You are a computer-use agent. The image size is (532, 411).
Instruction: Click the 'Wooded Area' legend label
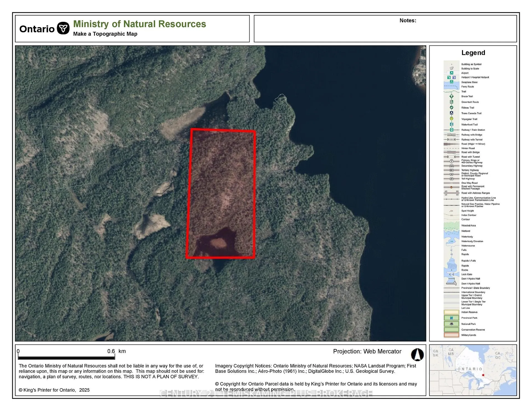pos(469,225)
